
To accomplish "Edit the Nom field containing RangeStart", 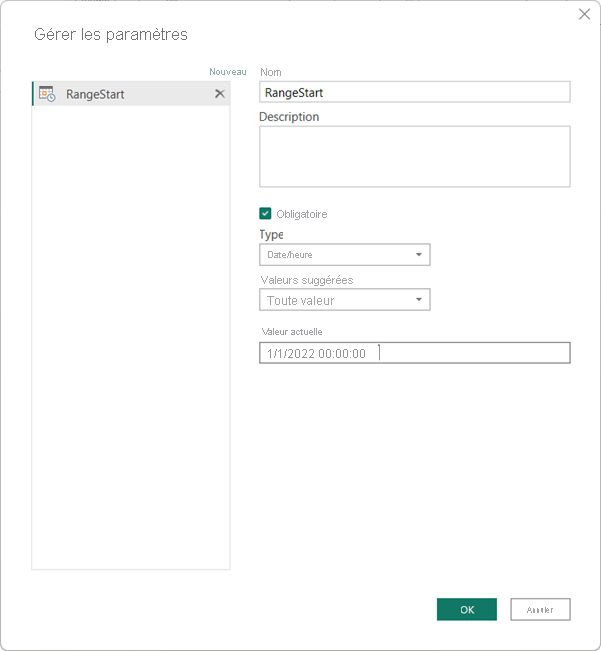I will click(x=415, y=92).
